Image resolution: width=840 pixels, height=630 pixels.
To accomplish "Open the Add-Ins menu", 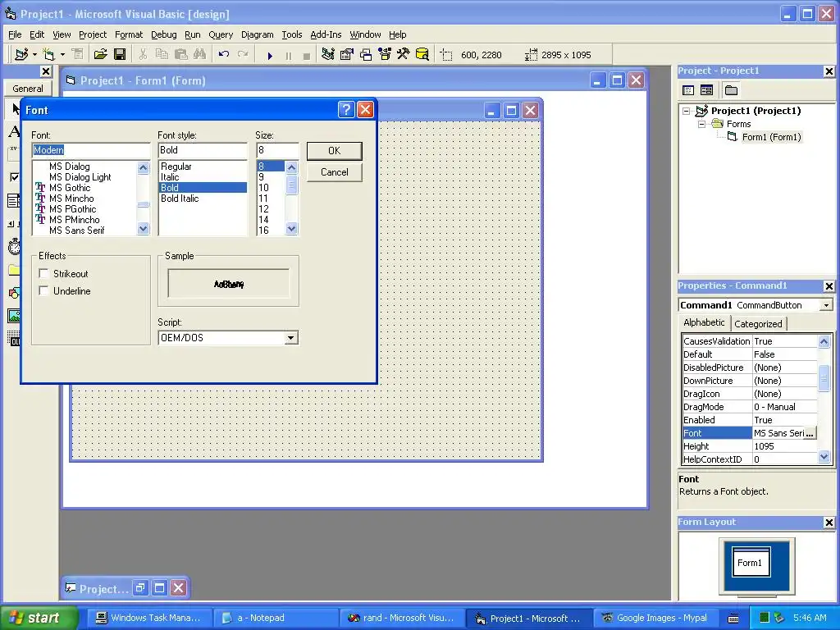I will (326, 34).
